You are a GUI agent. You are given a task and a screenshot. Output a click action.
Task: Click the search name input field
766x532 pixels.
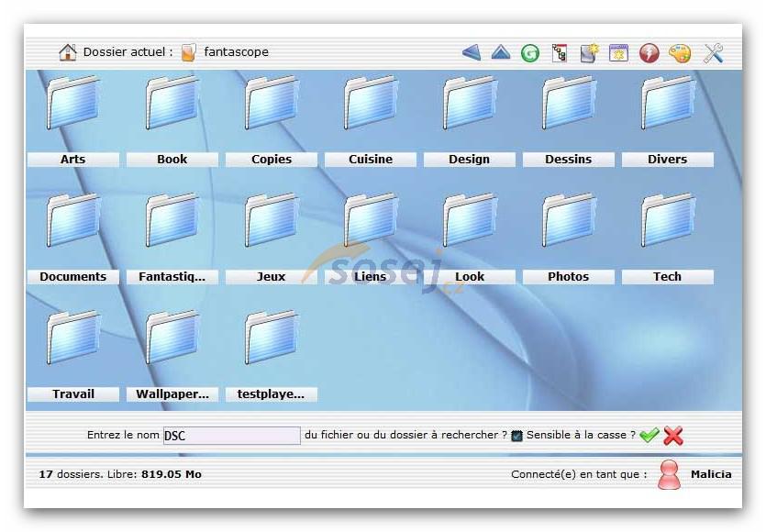[231, 436]
